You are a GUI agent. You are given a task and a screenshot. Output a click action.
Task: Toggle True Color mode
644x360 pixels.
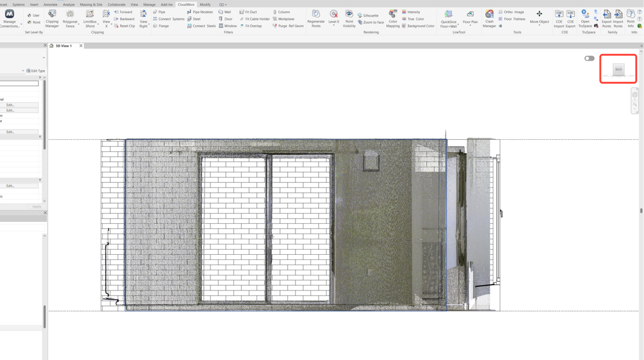point(413,19)
